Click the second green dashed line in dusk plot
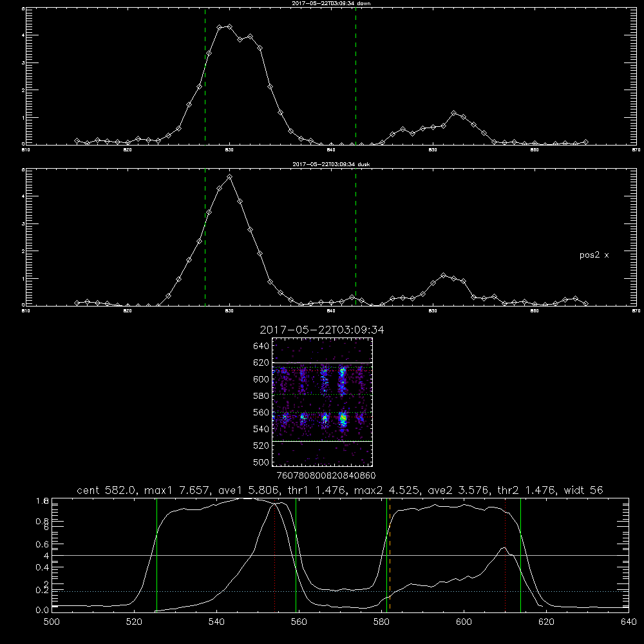Viewport: 644px width, 644px height. click(355, 237)
